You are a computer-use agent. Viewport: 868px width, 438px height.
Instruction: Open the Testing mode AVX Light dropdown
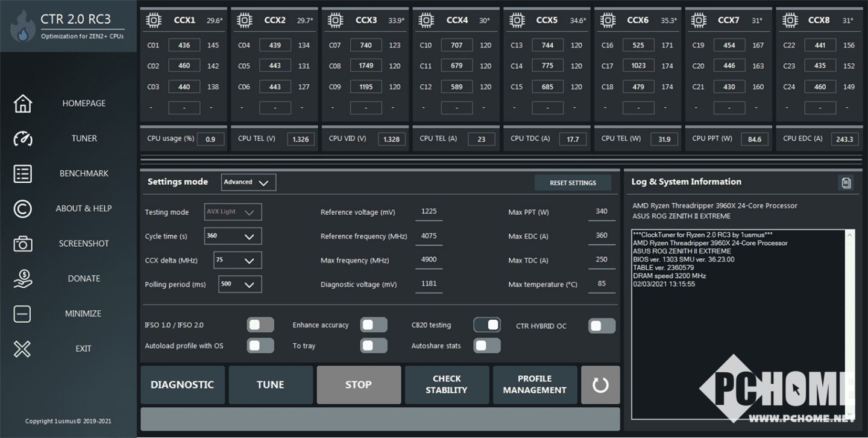[233, 212]
